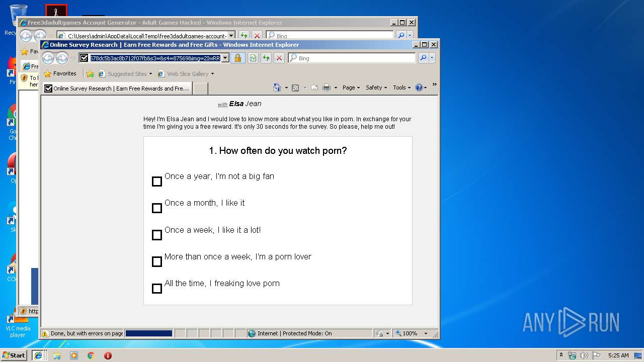Expand the Web Slice Gallery dropdown arrow
The width and height of the screenshot is (644, 362).
(x=212, y=74)
